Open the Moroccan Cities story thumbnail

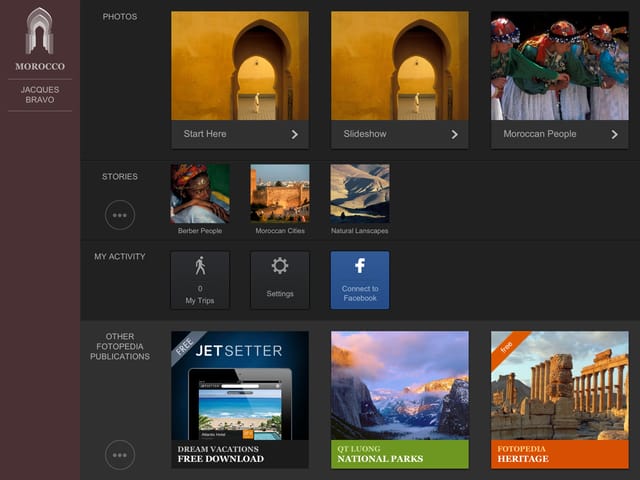pyautogui.click(x=280, y=193)
